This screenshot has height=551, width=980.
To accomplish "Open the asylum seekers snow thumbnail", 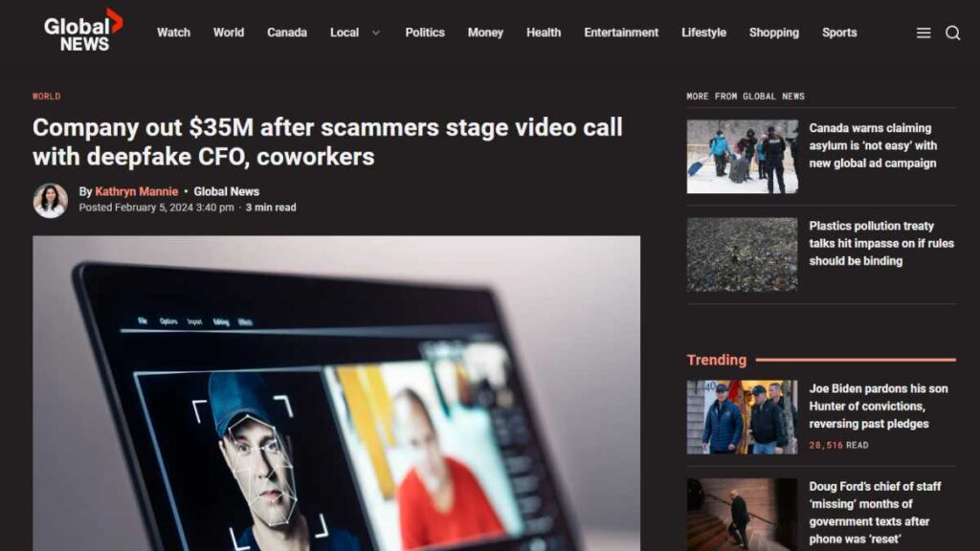I will click(x=742, y=157).
